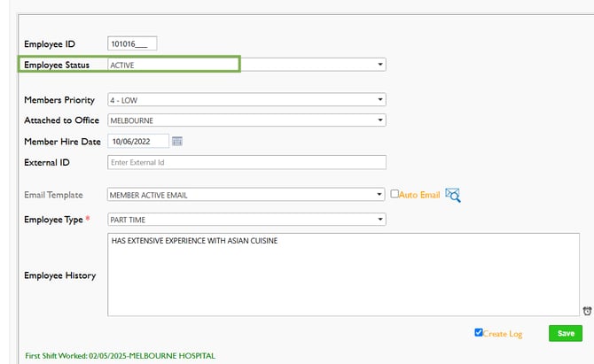Uncheck the Create Log checkbox
The width and height of the screenshot is (594, 364).
[479, 332]
